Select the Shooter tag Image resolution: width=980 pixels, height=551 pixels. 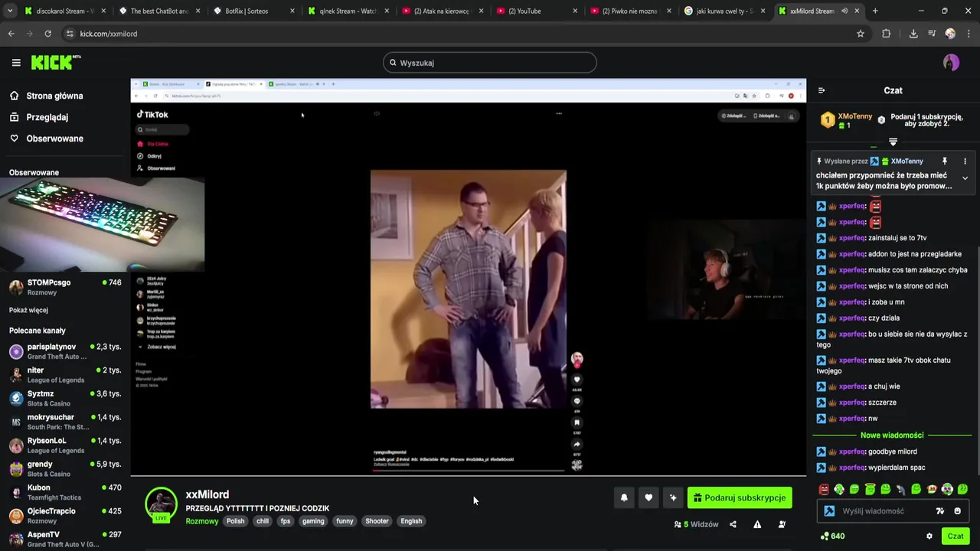377,521
